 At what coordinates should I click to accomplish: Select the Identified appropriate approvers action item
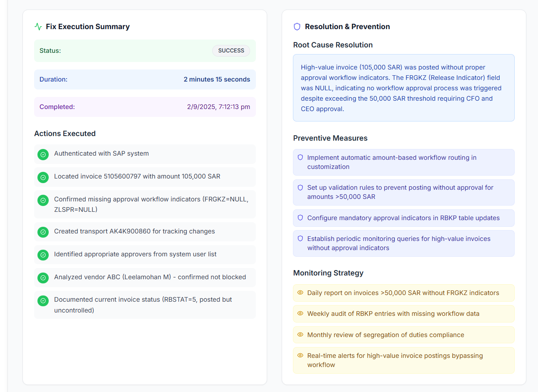coord(135,254)
